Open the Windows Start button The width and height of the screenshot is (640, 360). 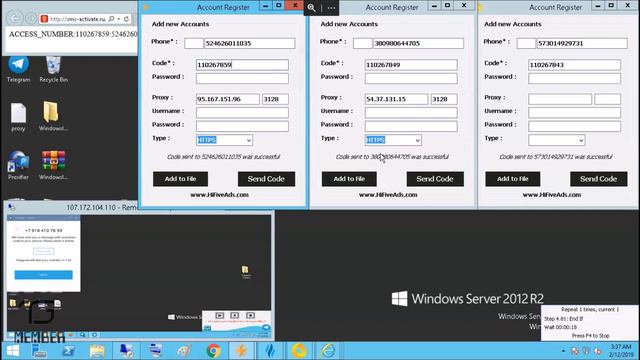(x=13, y=351)
